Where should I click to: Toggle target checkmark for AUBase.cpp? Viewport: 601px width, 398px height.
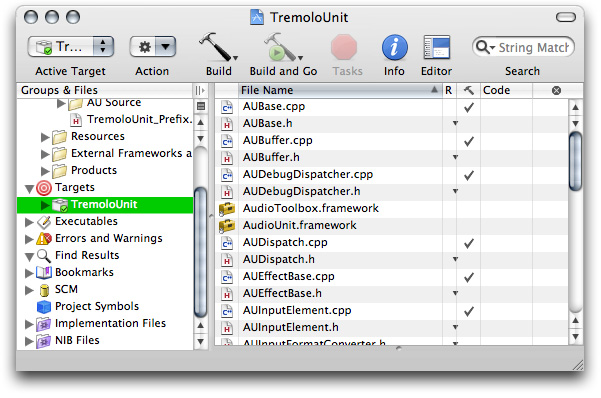tap(469, 107)
